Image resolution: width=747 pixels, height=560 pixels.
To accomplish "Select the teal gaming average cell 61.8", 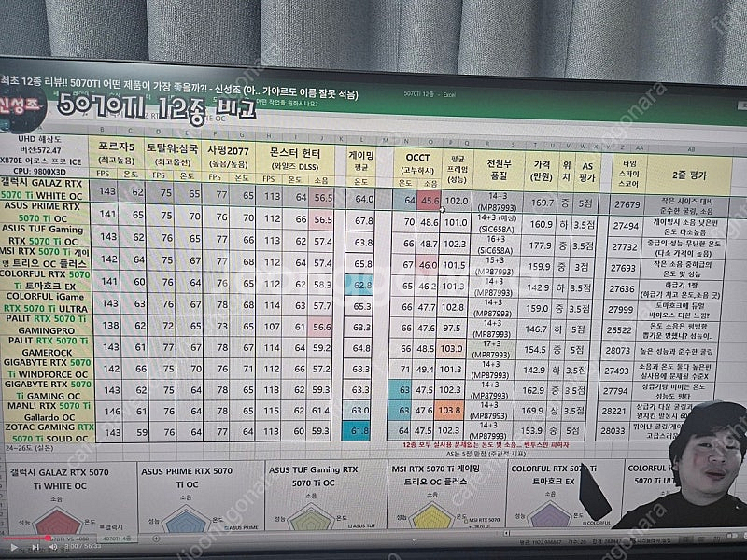I will click(x=357, y=430).
